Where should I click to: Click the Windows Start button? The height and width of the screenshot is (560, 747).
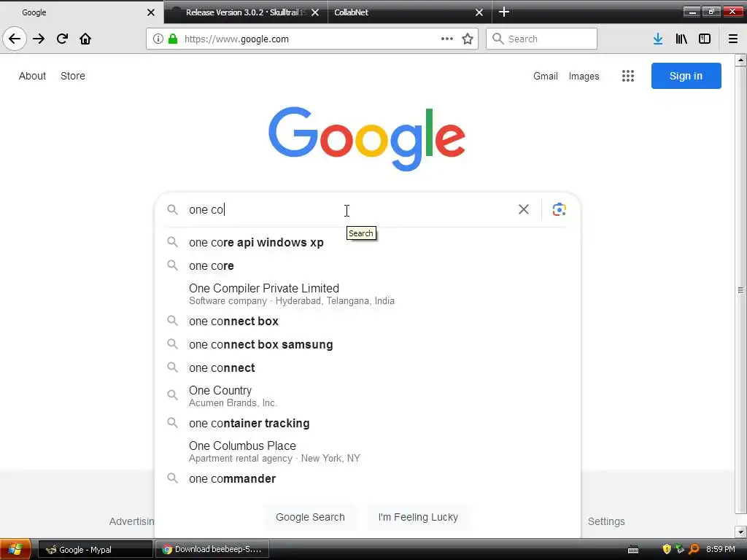[15, 550]
